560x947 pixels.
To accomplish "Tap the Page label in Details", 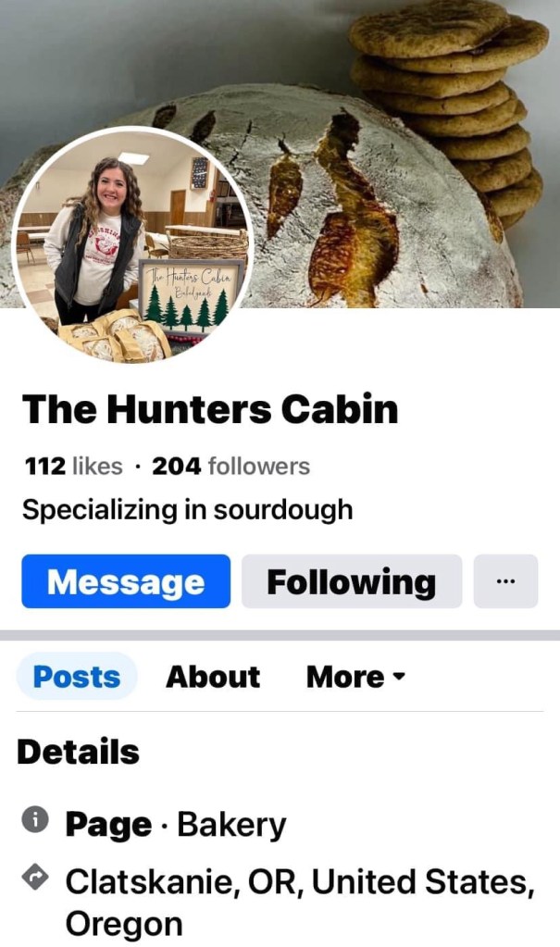I will [x=108, y=825].
